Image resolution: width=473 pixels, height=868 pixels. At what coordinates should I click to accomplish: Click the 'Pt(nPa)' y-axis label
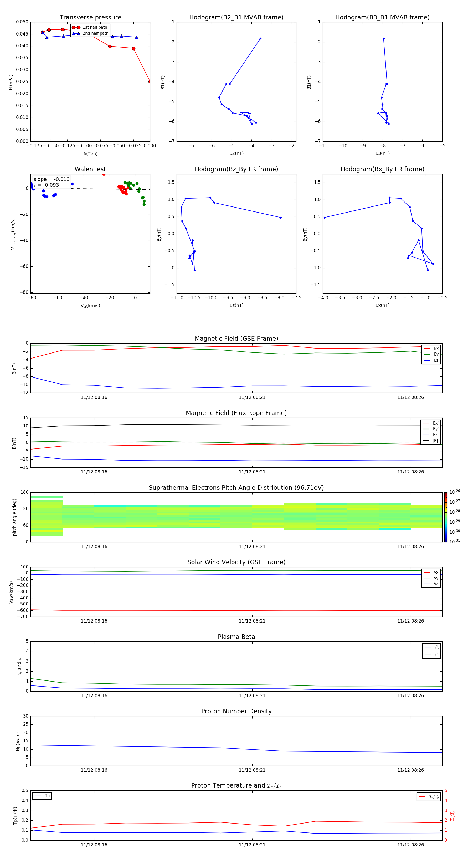click(11, 82)
